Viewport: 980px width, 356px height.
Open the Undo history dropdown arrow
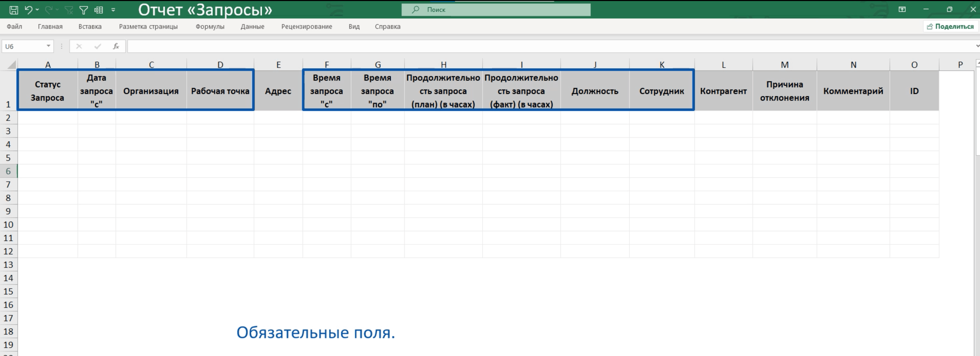coord(37,10)
